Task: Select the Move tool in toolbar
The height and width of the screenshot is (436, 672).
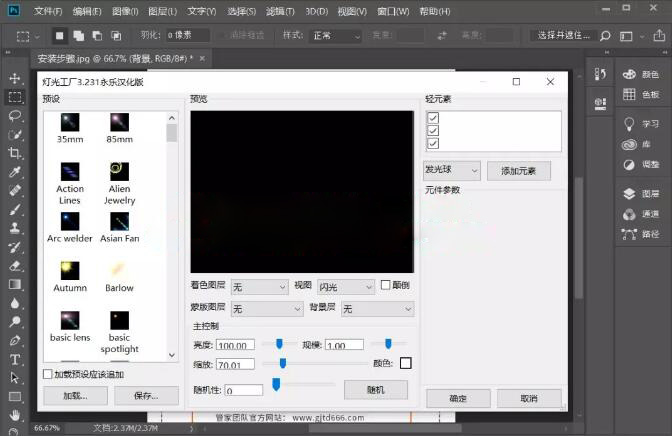Action: [15, 78]
